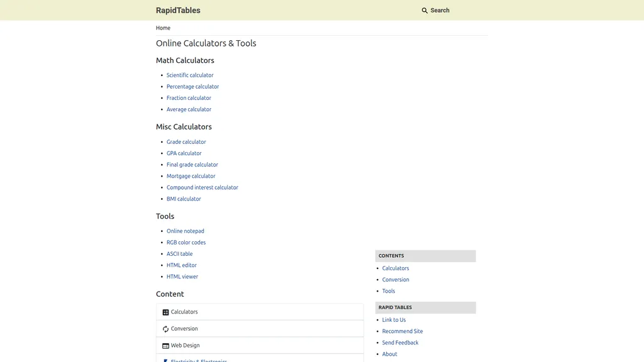Open HTML editor link
The width and height of the screenshot is (644, 362).
click(182, 265)
